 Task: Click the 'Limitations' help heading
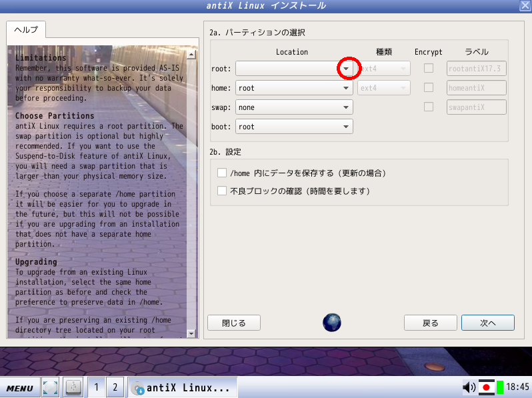click(41, 58)
